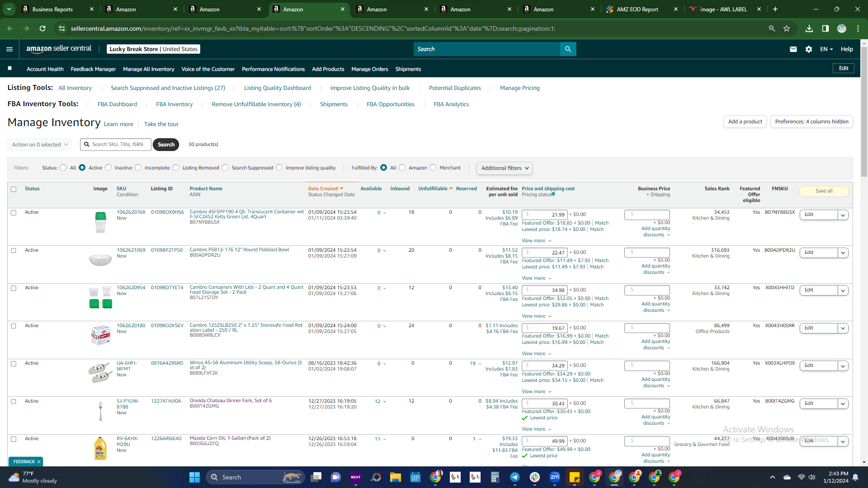Expand Available quantity chevron for Oneida Fork
The height and width of the screenshot is (488, 868).
point(385,402)
